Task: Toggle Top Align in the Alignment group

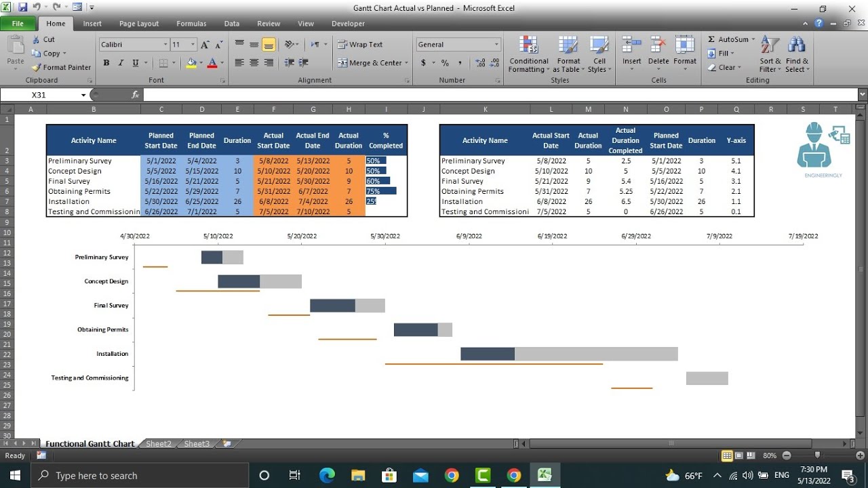Action: coord(239,44)
